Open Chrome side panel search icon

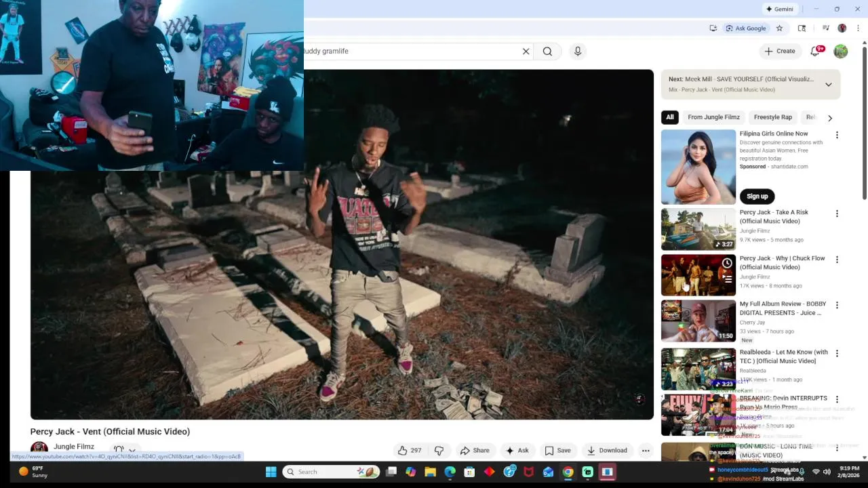click(x=802, y=28)
